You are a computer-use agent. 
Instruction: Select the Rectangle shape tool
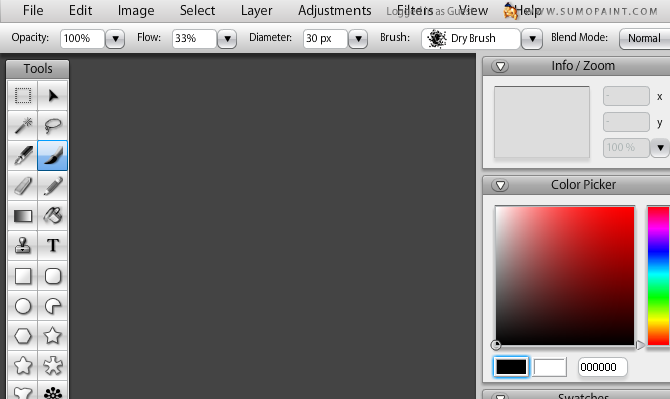coord(23,276)
